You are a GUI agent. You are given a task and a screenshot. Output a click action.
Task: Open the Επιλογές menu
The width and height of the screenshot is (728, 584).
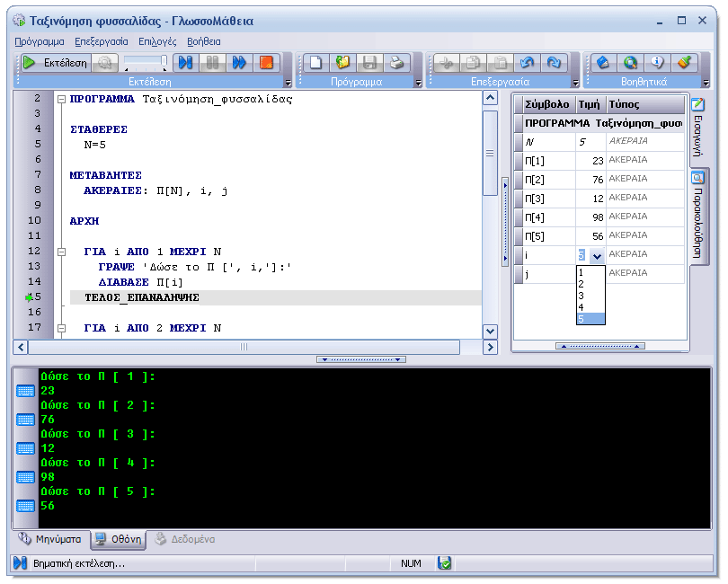[x=157, y=41]
